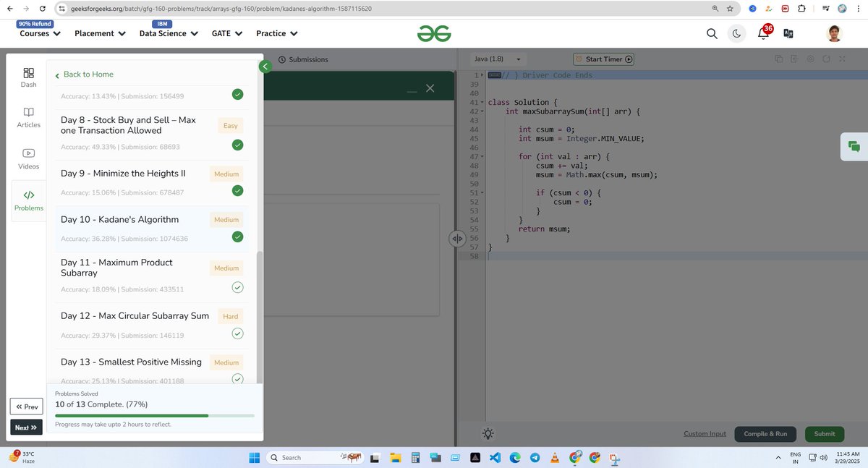This screenshot has height=468, width=868.
Task: Open File Explorer from the taskbar
Action: (395, 457)
